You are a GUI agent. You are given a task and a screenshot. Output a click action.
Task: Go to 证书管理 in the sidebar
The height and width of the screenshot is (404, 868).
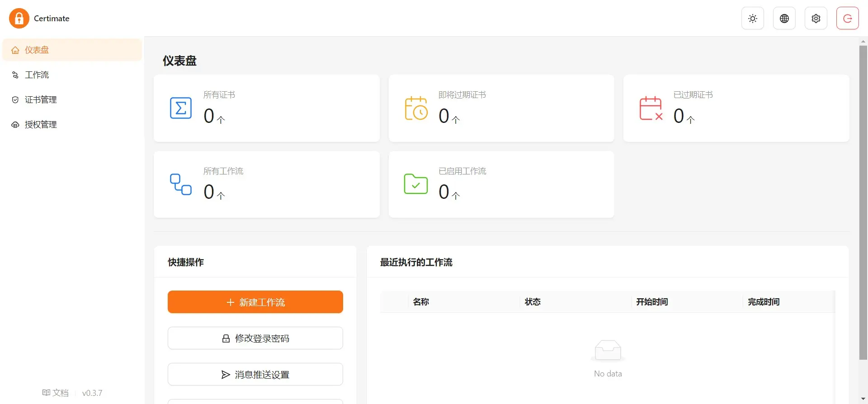[x=40, y=100]
